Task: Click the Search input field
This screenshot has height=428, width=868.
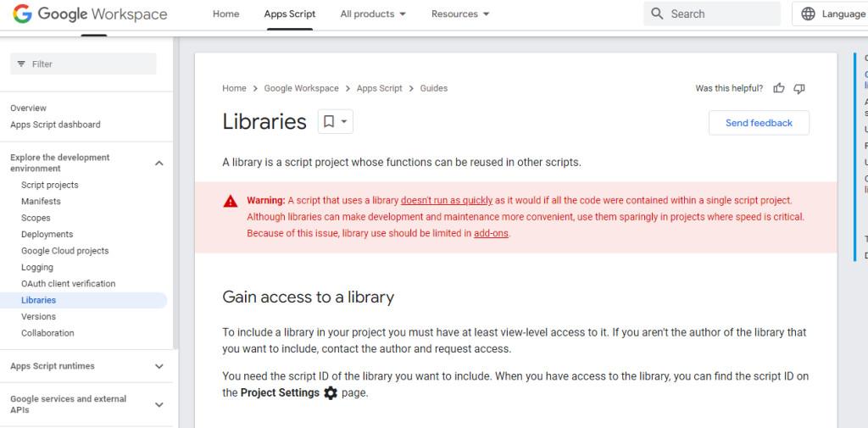Action: pos(712,14)
